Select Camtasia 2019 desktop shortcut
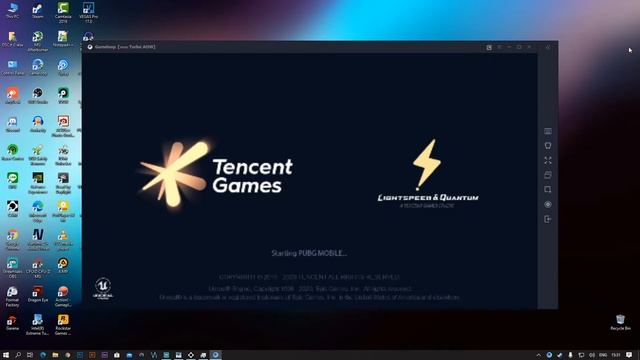The height and width of the screenshot is (360, 640). [63, 12]
